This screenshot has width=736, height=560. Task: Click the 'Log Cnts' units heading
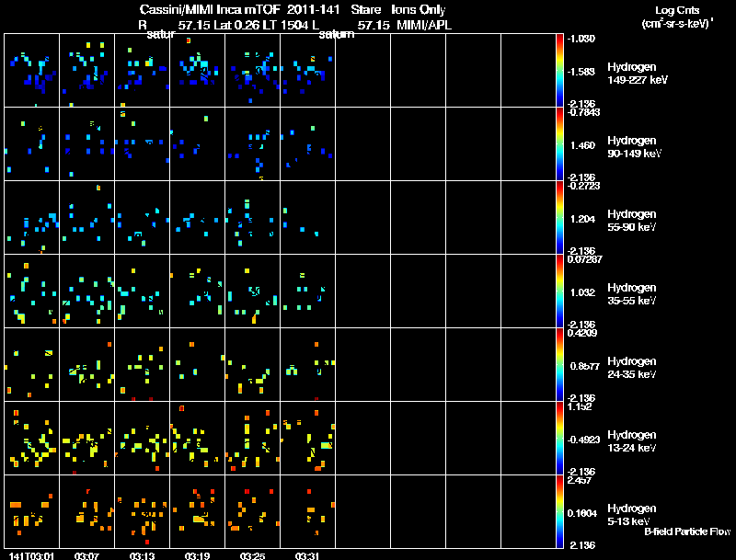[677, 10]
